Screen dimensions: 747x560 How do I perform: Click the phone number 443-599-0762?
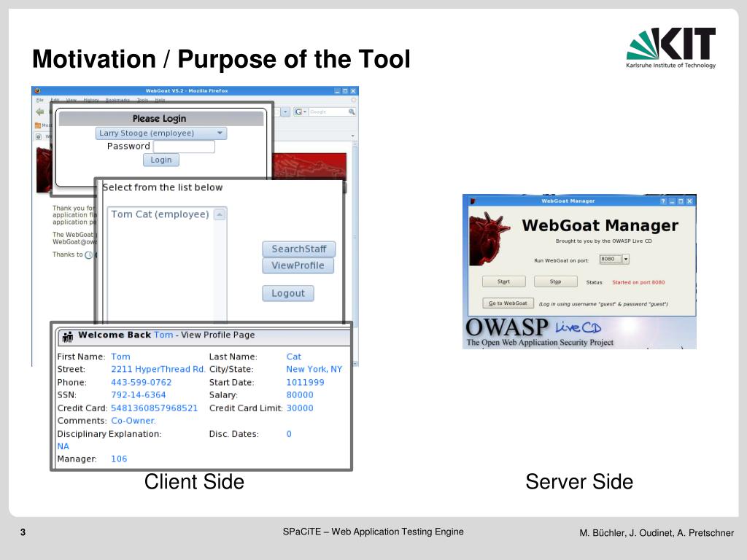(141, 382)
